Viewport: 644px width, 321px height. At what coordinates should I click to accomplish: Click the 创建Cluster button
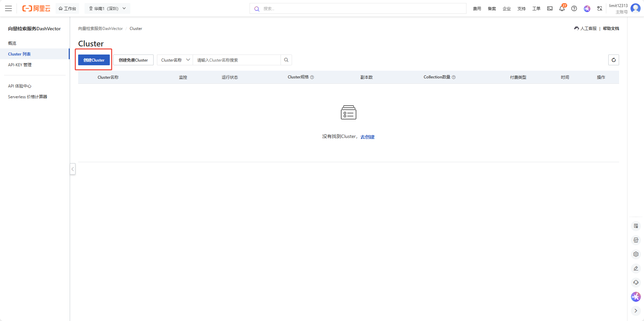pyautogui.click(x=94, y=60)
